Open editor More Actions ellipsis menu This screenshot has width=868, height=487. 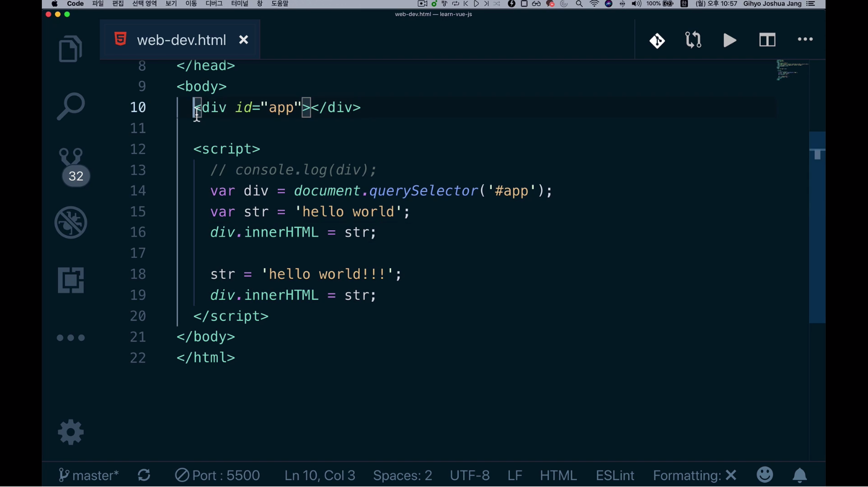(805, 40)
